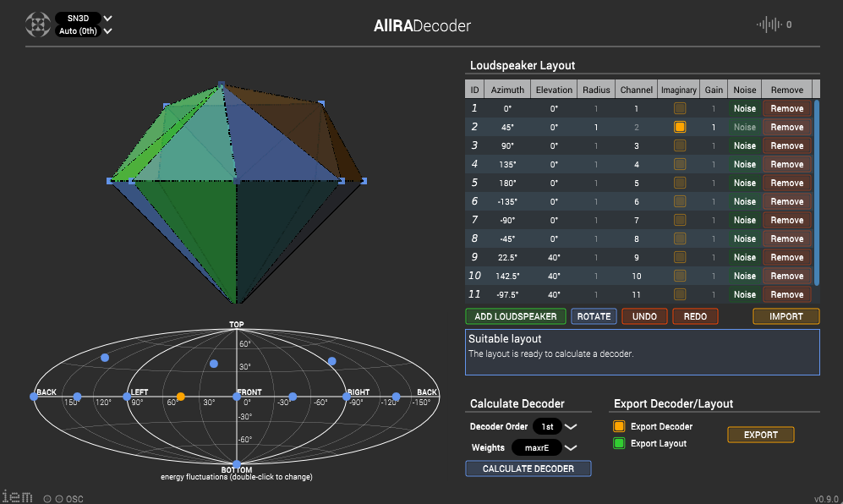Toggle Imaginary checkbox for loudspeaker 8
The image size is (843, 504).
(680, 238)
